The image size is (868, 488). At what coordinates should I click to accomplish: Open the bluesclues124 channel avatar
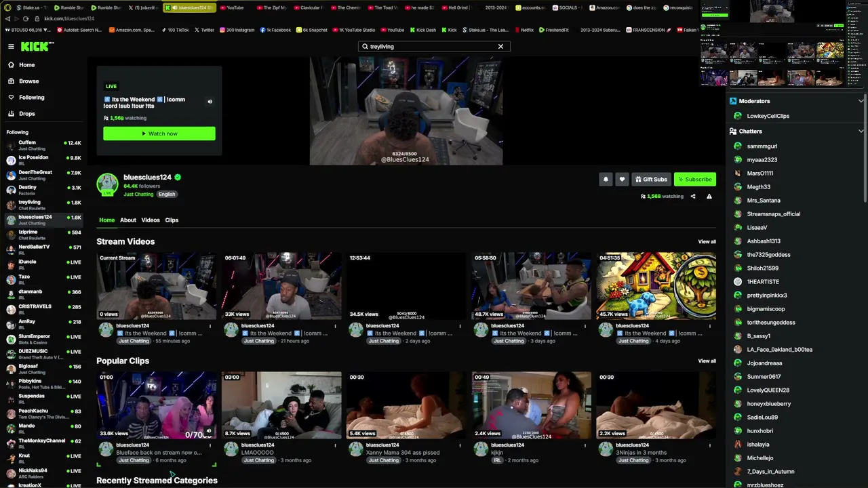coord(107,184)
